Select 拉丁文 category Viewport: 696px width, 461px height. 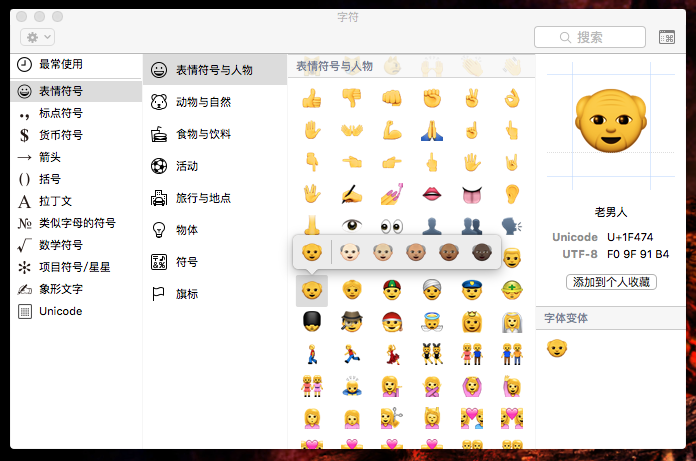click(x=75, y=201)
